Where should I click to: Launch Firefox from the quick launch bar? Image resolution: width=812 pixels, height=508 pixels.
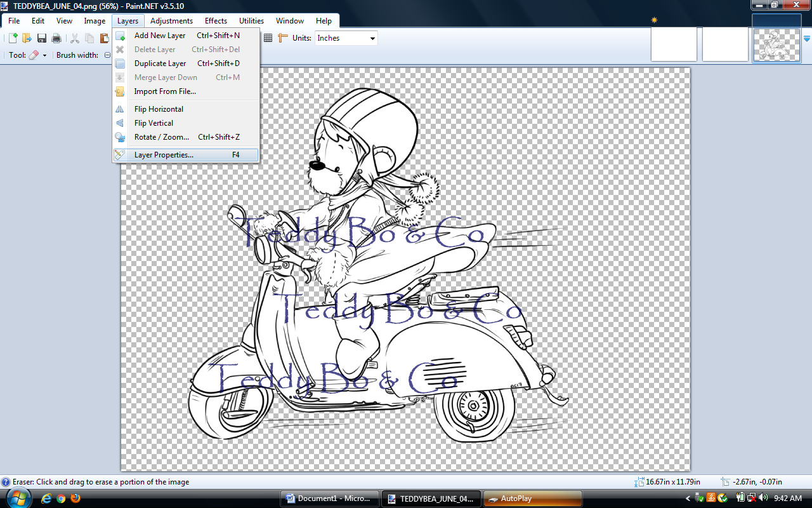76,498
